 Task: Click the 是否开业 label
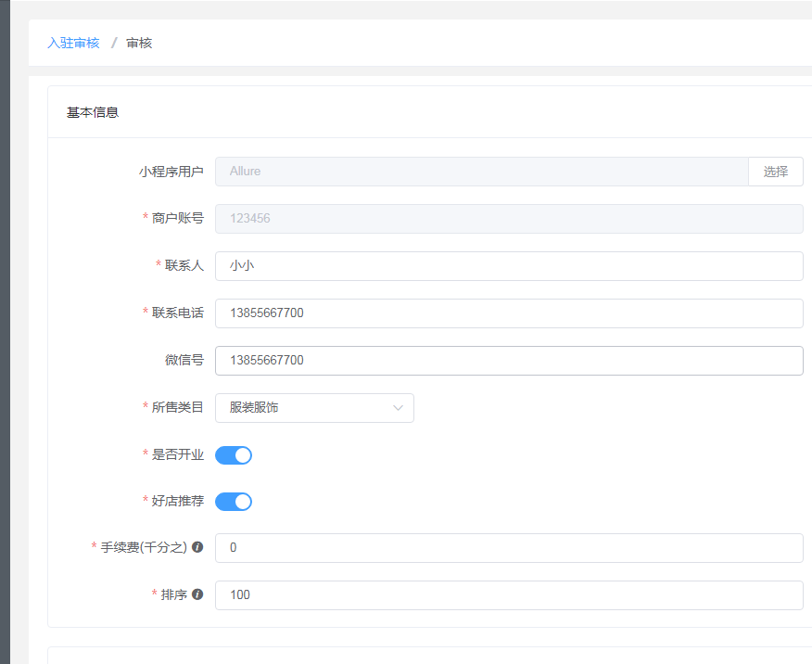point(178,454)
